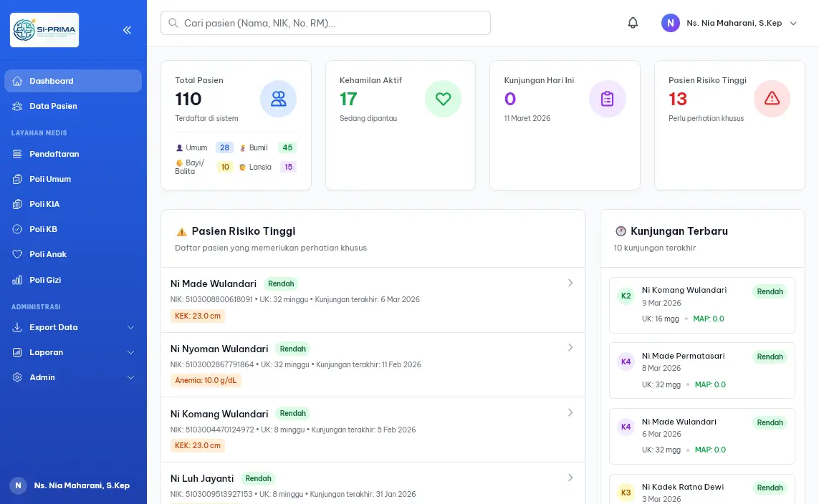819x504 pixels.
Task: Click the search patient input field
Action: click(x=326, y=23)
